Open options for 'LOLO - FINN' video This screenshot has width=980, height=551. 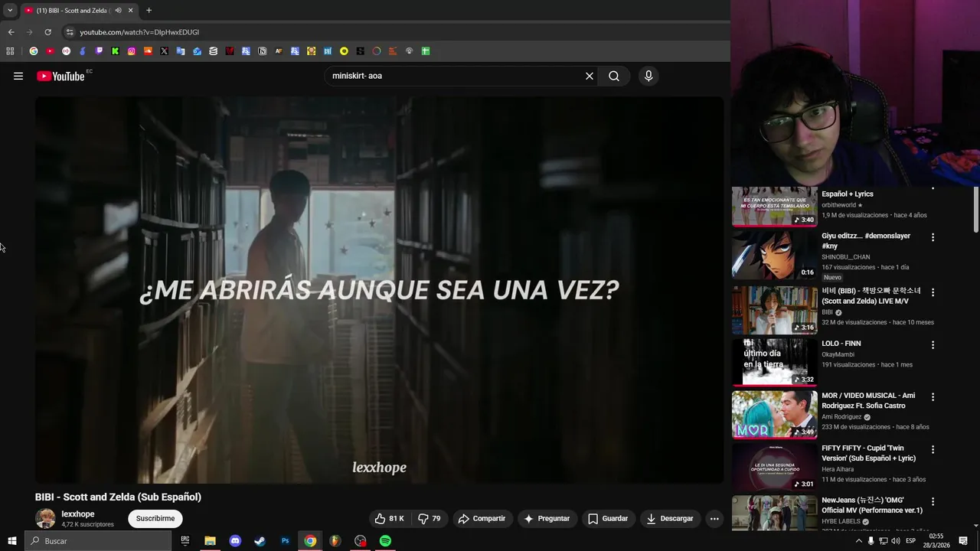click(933, 345)
